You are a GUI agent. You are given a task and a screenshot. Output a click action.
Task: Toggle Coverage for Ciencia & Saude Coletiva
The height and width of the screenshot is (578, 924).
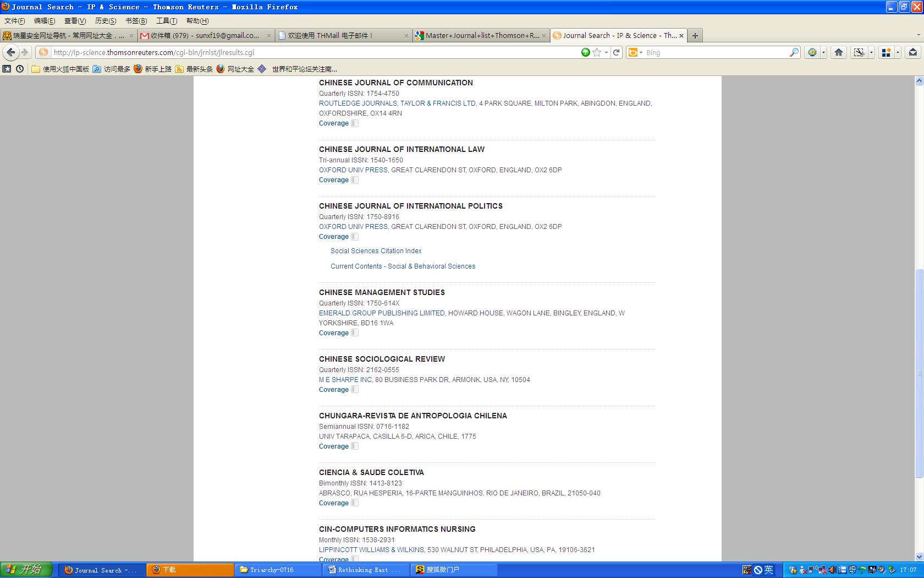click(338, 503)
